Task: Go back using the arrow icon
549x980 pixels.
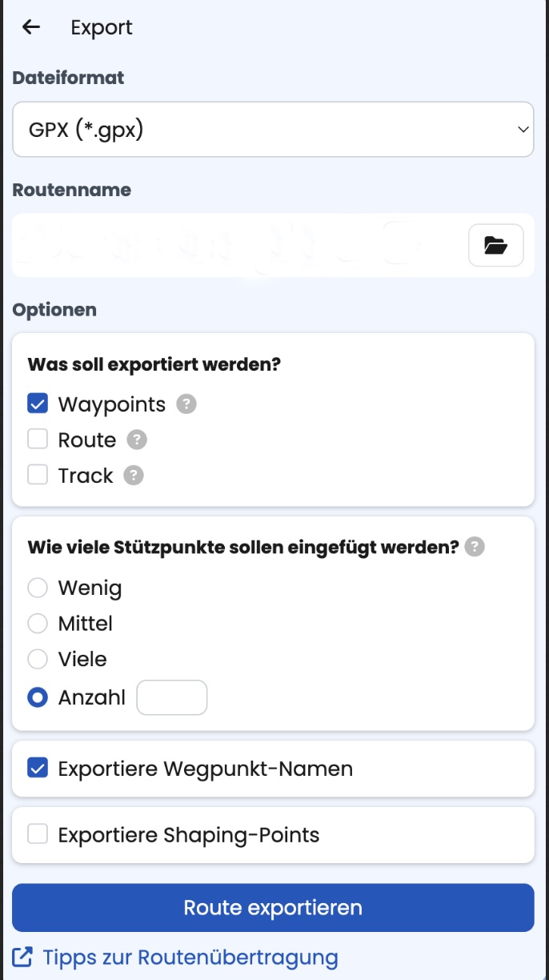Action: coord(31,27)
